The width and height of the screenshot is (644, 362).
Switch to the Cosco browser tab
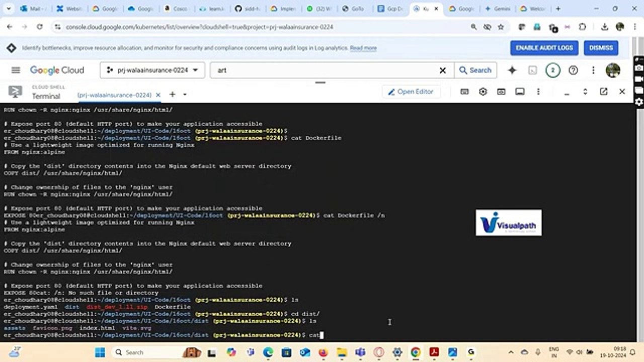(180, 9)
